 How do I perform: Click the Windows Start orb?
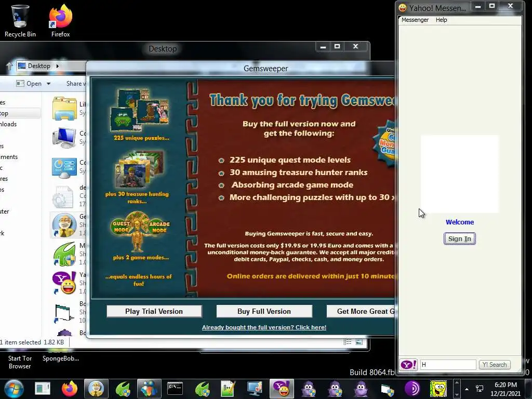click(x=14, y=389)
